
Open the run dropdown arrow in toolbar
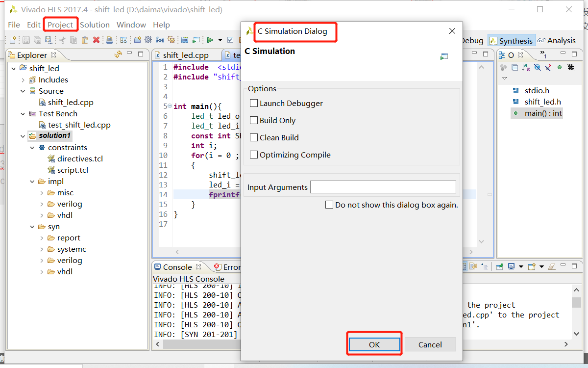pyautogui.click(x=220, y=40)
